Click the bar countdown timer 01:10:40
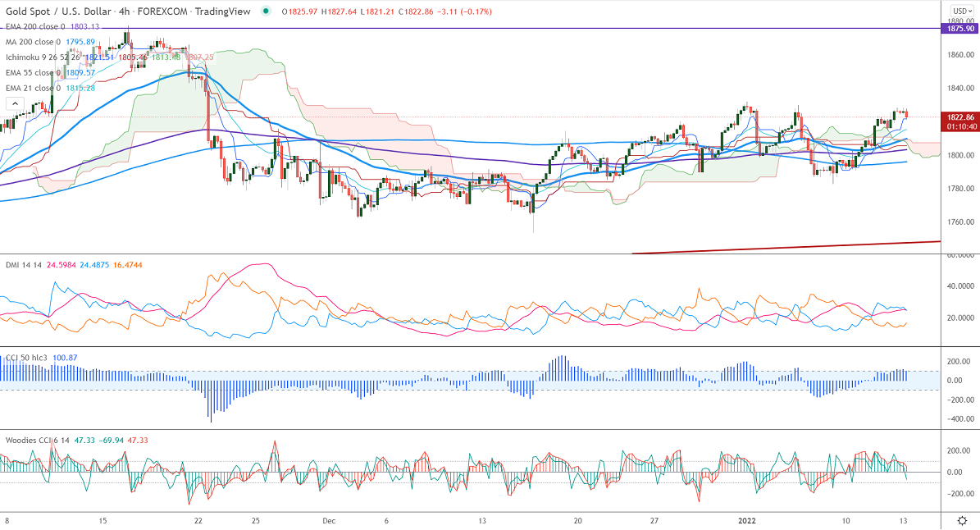980x530 pixels. click(960, 126)
